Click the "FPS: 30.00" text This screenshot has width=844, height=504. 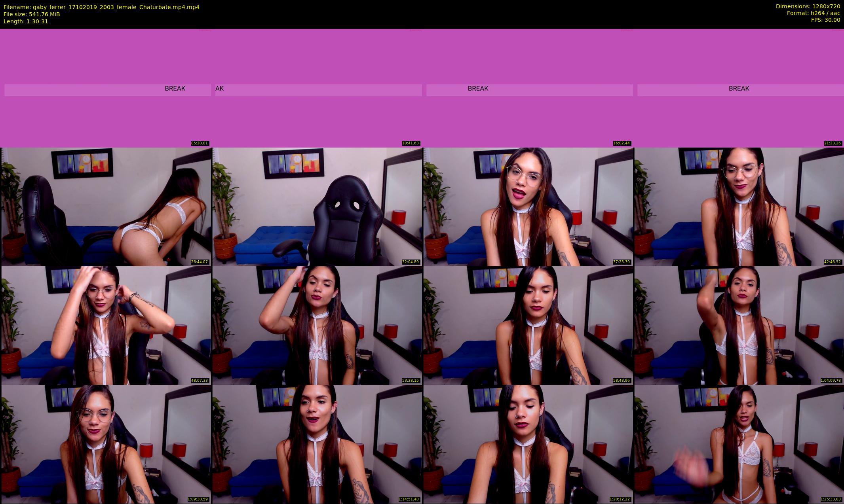825,20
